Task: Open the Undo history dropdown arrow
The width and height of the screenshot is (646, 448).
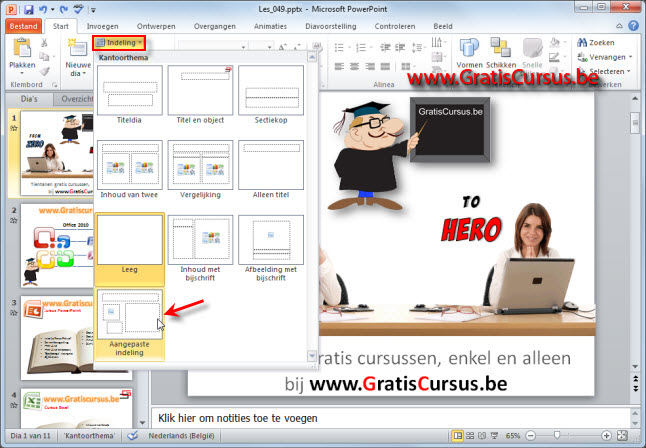Action: (x=53, y=9)
